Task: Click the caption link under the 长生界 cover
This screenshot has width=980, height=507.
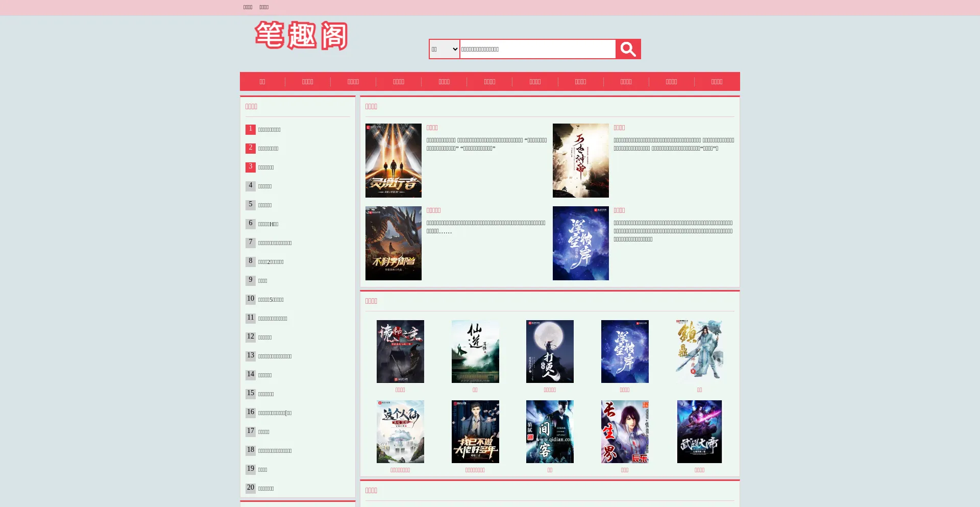Action: point(625,470)
